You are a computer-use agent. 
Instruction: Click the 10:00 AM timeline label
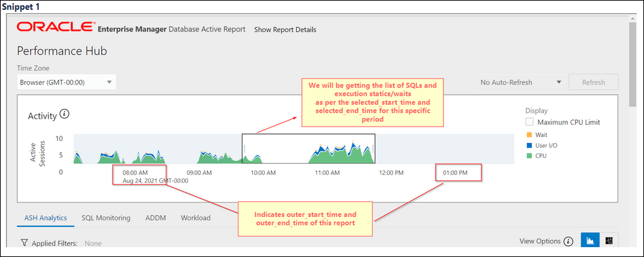tap(263, 173)
